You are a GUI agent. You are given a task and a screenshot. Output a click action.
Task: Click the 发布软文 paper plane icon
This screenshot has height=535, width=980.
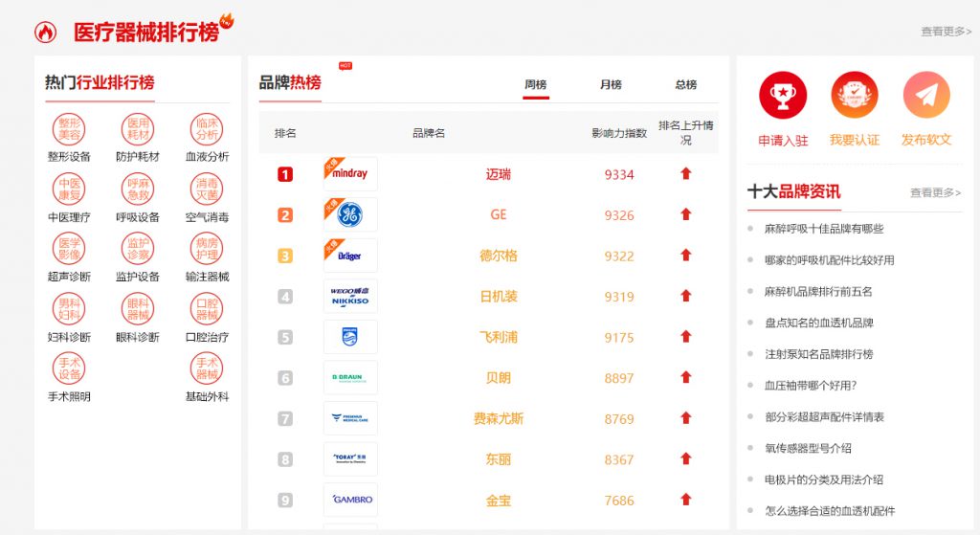tap(926, 95)
